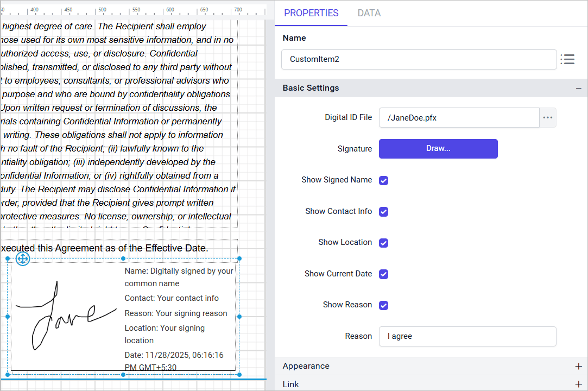The height and width of the screenshot is (391, 588).
Task: Uncheck Show Signed Name checkbox
Action: click(383, 180)
